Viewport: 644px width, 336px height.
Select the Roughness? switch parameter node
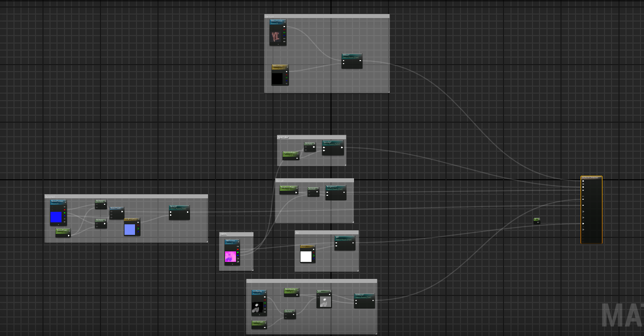click(x=335, y=193)
